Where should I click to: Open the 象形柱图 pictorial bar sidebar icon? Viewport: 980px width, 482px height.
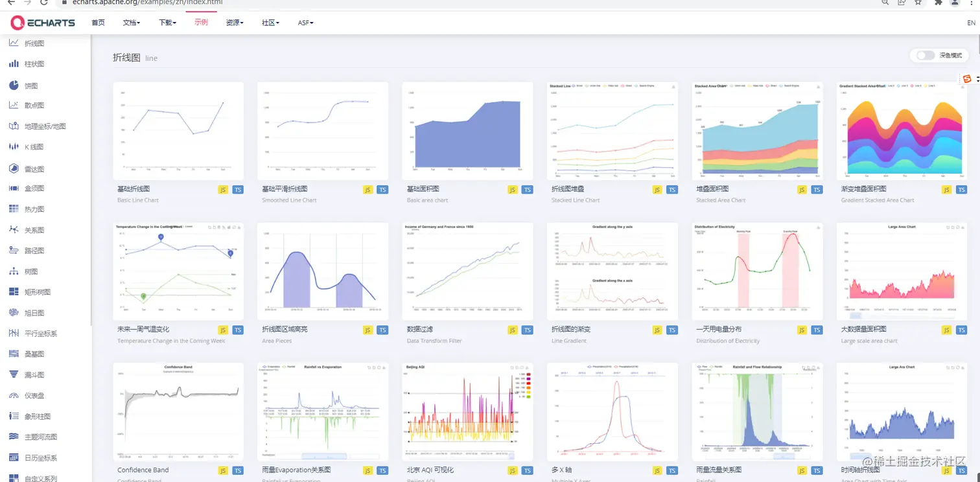point(13,417)
